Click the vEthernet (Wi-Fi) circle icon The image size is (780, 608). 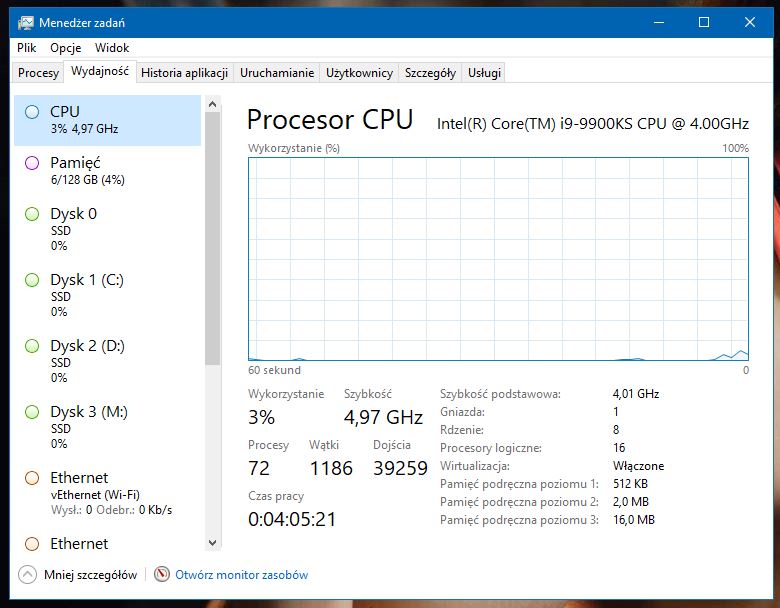(x=32, y=478)
